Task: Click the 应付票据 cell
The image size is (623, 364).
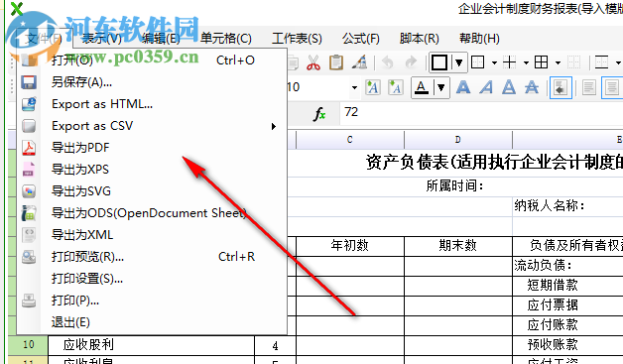Action: point(568,305)
